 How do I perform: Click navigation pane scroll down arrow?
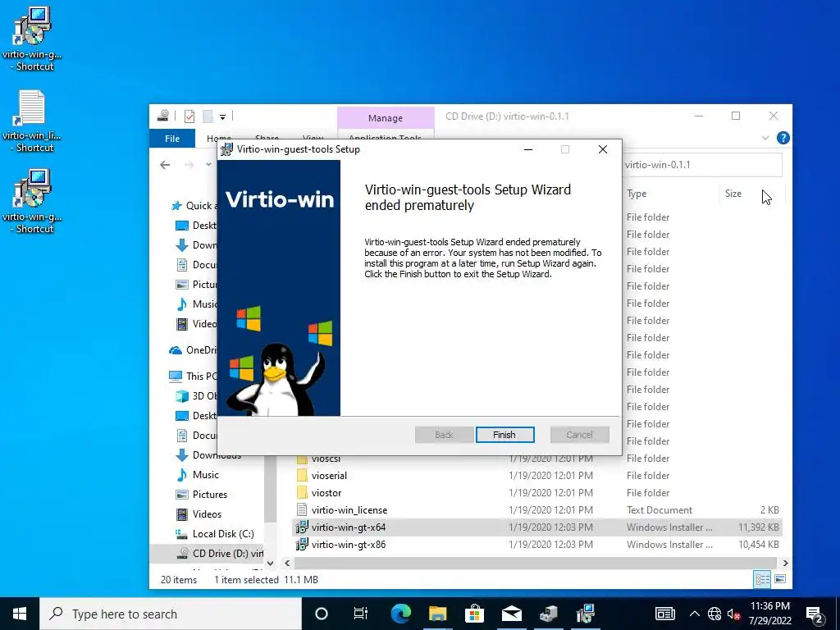270,563
